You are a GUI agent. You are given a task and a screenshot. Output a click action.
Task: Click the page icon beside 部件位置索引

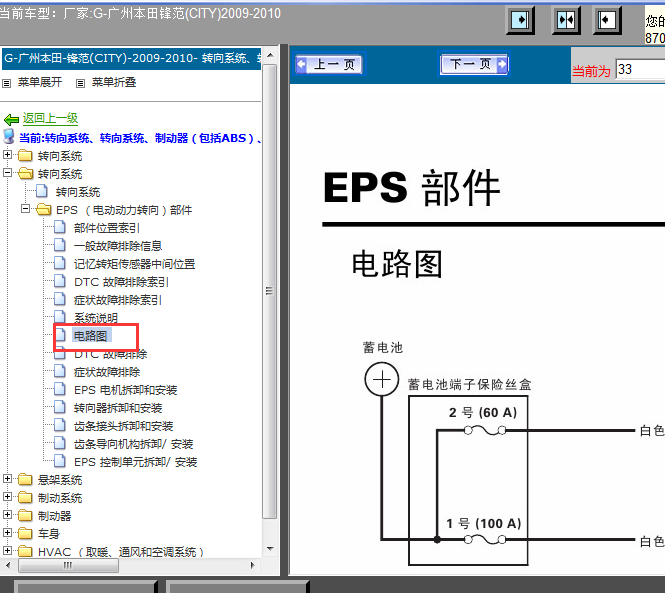click(61, 228)
